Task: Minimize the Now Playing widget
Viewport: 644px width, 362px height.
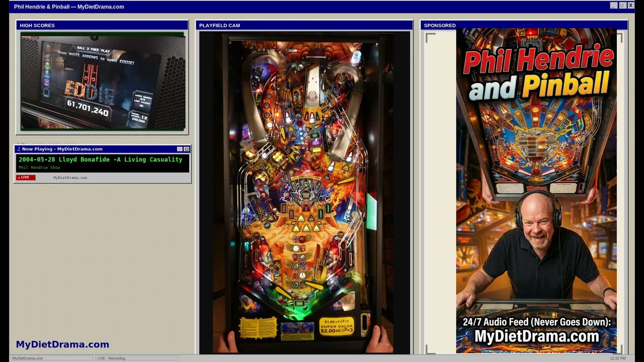Action: [x=180, y=149]
